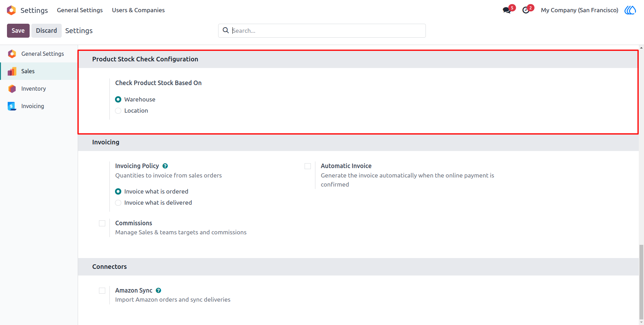Select Invoice what is delivered
The height and width of the screenshot is (325, 644).
(118, 203)
